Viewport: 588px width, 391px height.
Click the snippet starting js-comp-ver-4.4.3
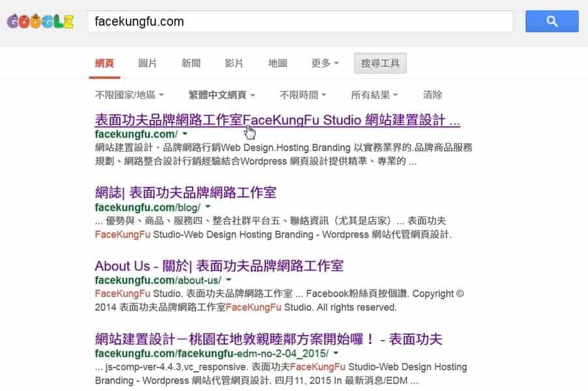point(281,374)
